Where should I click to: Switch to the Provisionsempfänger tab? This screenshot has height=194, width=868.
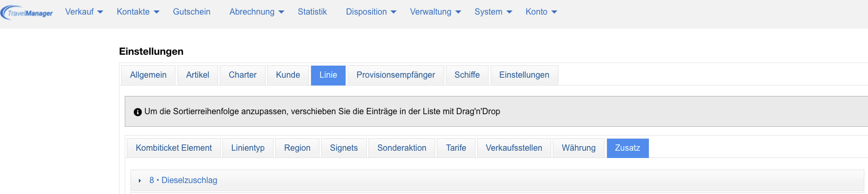click(396, 75)
